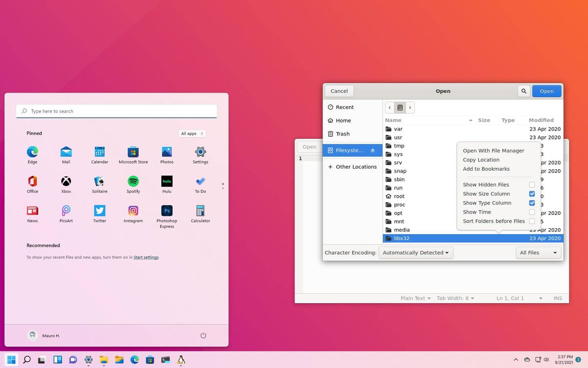The width and height of the screenshot is (588, 368).
Task: Open the Tab Width 8 dropdown
Action: pos(455,298)
